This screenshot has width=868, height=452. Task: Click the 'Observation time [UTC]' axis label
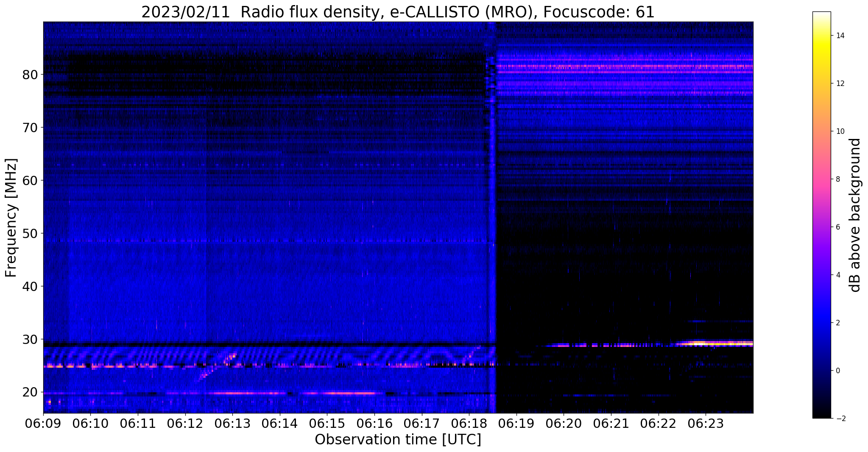click(x=398, y=440)
